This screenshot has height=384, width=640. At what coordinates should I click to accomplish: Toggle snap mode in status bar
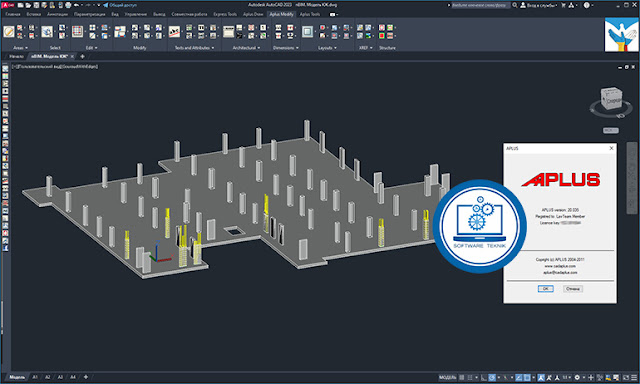click(470, 377)
